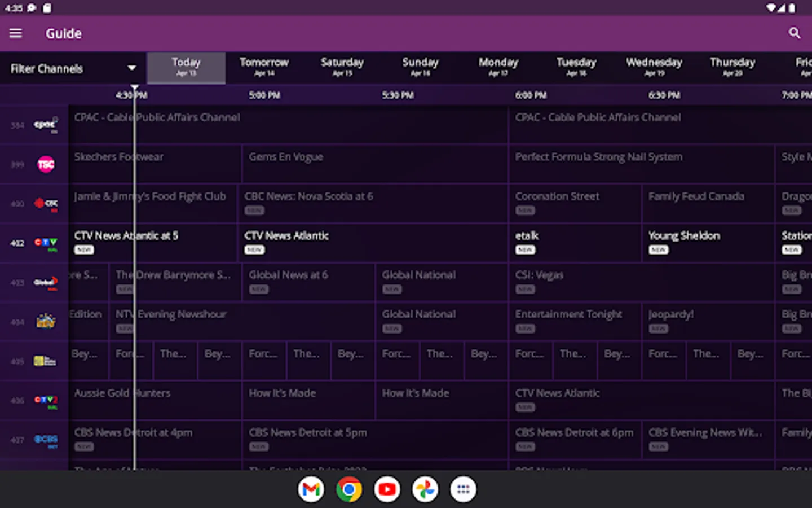The width and height of the screenshot is (812, 508).
Task: Open Aussie Gold Hunters listing
Action: 156,400
